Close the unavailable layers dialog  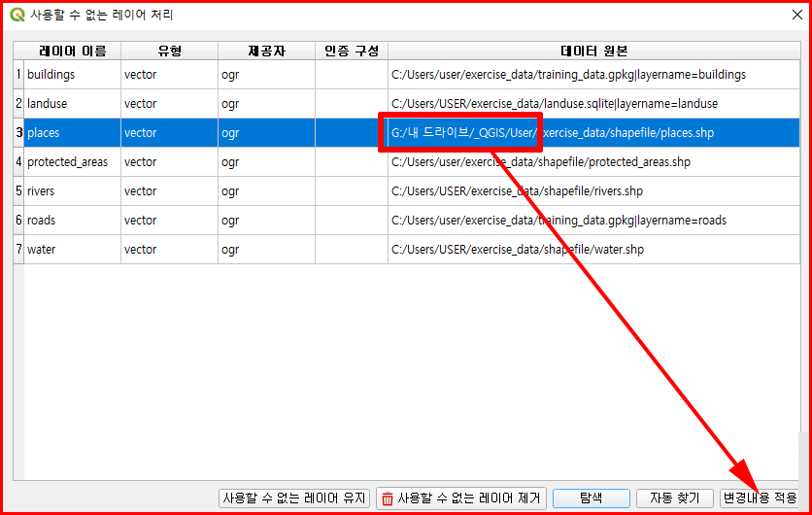(x=797, y=15)
